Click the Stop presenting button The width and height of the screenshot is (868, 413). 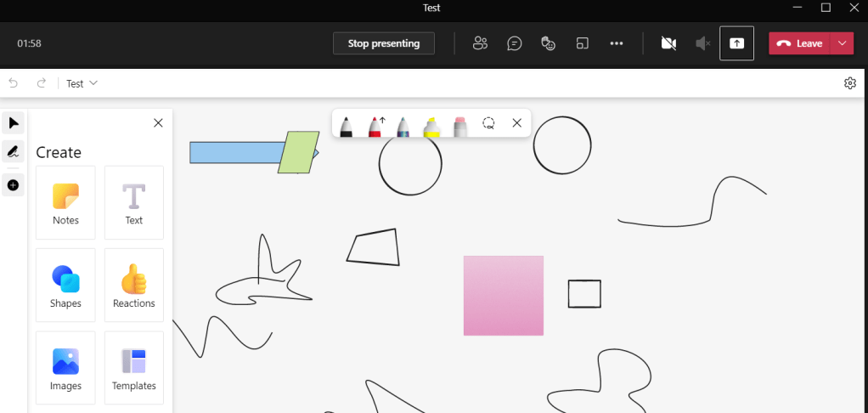384,43
